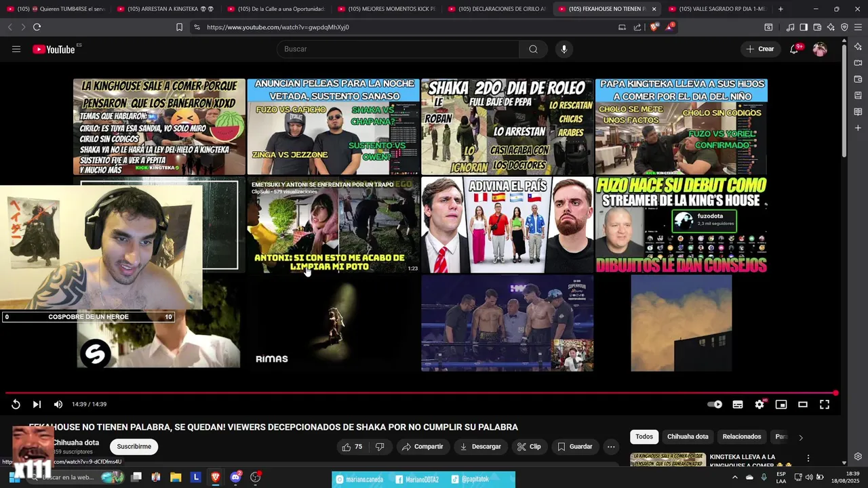The height and width of the screenshot is (488, 868).
Task: Open suggested video FUZO HACE SU DEBUT
Action: [x=681, y=225]
